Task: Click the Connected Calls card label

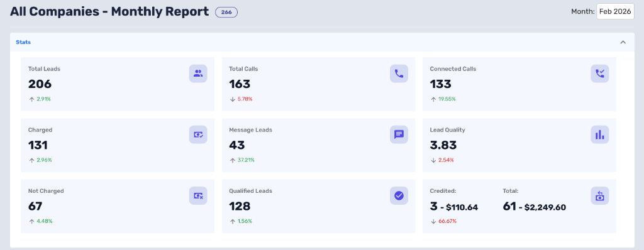Action: (x=453, y=69)
